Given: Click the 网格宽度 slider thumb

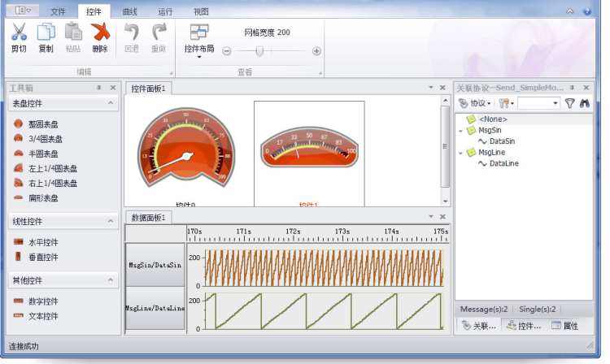Looking at the screenshot, I should click(260, 51).
